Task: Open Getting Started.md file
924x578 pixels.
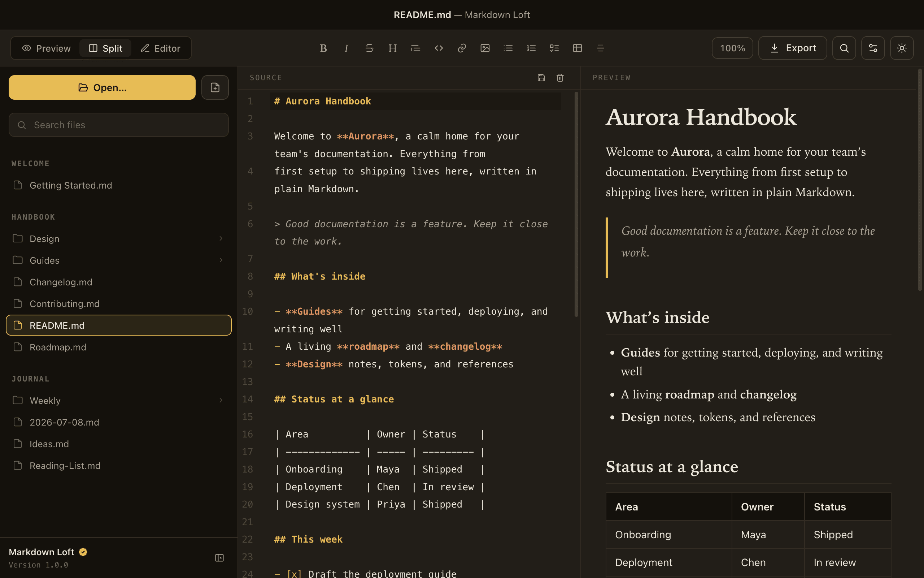Action: point(119,185)
